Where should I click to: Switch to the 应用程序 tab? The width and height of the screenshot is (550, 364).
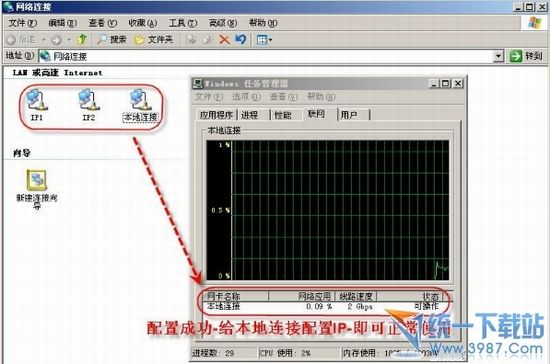pos(216,115)
